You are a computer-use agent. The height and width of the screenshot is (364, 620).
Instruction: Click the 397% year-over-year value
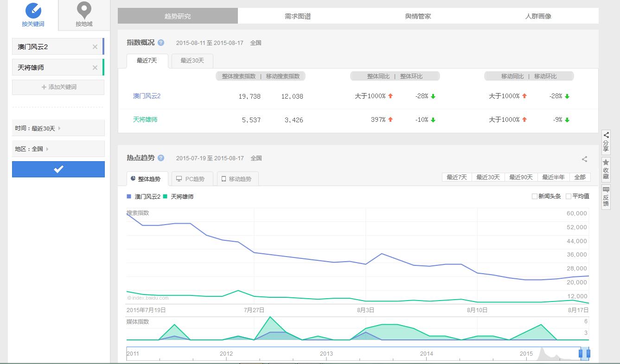point(378,119)
